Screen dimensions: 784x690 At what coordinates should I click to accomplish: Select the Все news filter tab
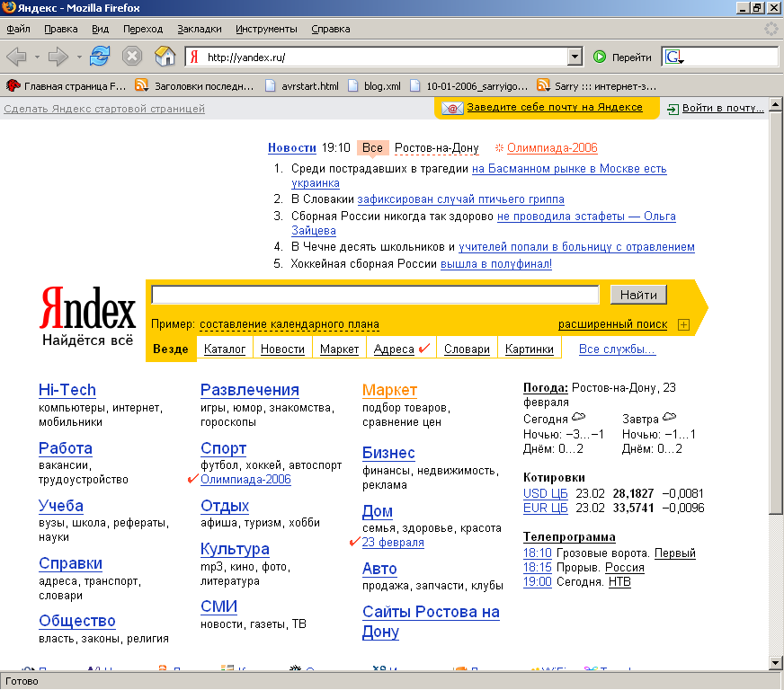pos(372,148)
